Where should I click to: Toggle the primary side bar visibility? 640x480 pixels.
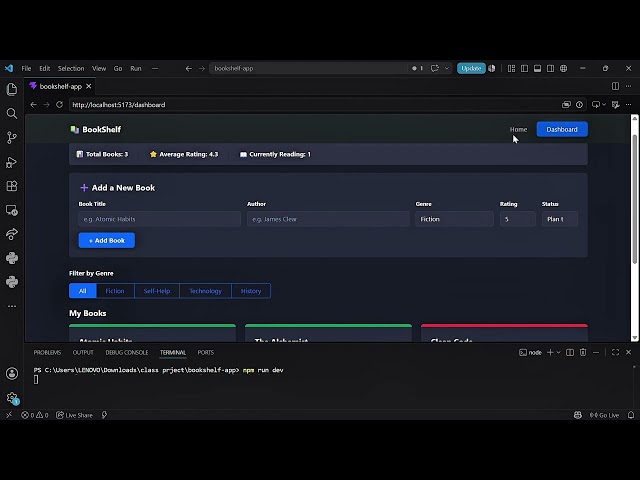point(524,69)
